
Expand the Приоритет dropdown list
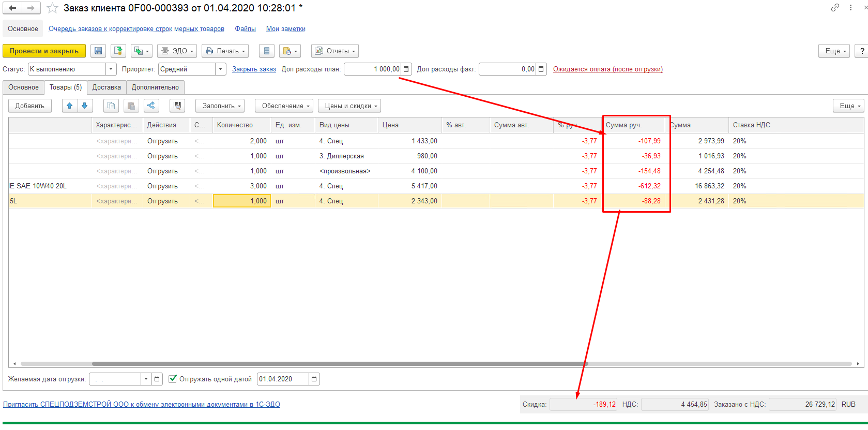[221, 69]
